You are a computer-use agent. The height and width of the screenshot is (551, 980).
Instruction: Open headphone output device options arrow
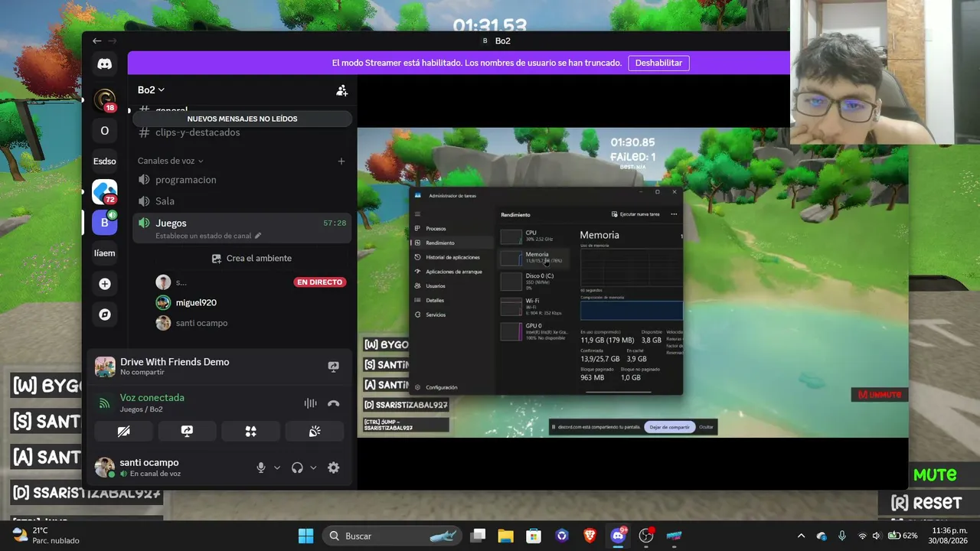click(313, 468)
